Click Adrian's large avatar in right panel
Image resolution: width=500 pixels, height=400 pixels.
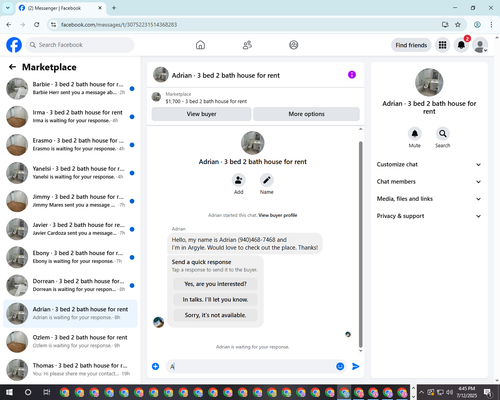coord(429,82)
